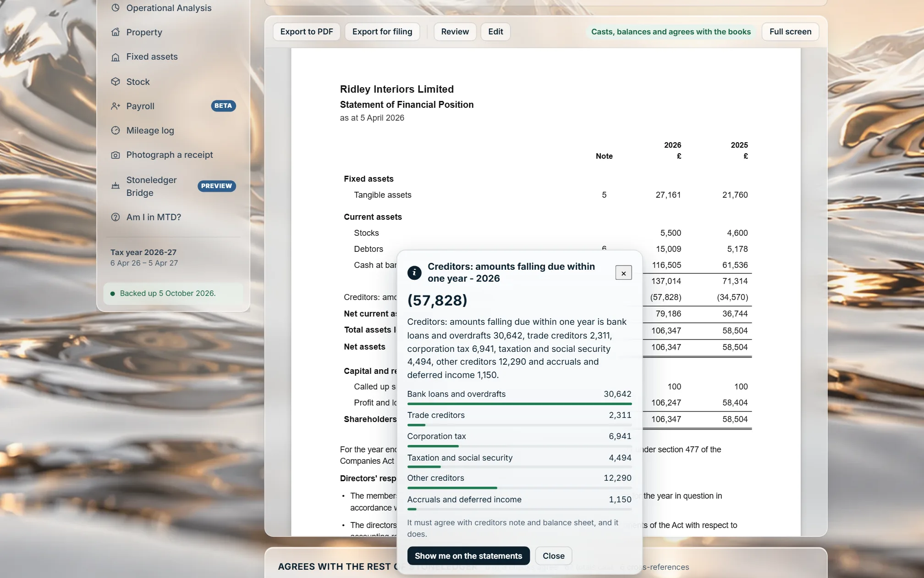This screenshot has height=578, width=924.
Task: Click the info icon in creditors popup
Action: click(414, 272)
